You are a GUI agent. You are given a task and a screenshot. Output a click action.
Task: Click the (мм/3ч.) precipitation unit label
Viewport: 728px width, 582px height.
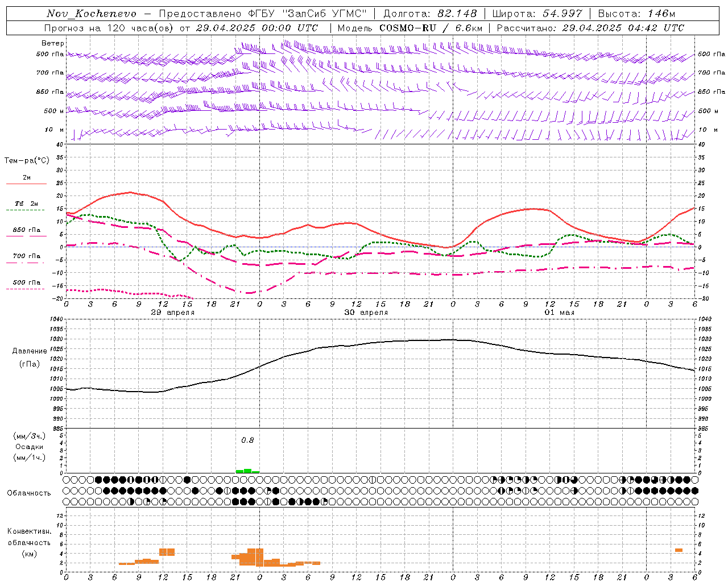pyautogui.click(x=29, y=436)
